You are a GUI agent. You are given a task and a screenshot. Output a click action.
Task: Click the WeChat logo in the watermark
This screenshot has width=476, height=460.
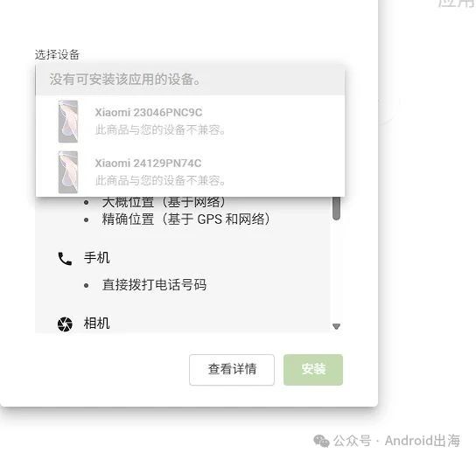tap(321, 441)
